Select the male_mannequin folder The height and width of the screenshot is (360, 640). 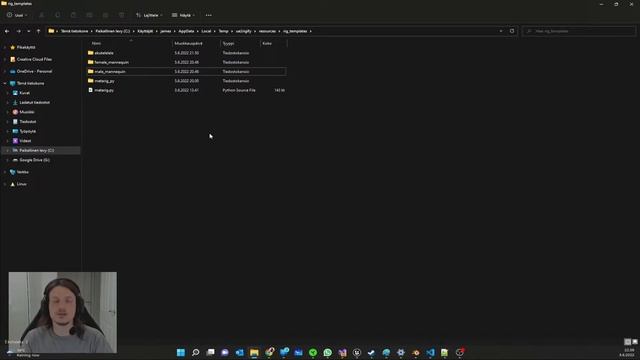(187, 71)
